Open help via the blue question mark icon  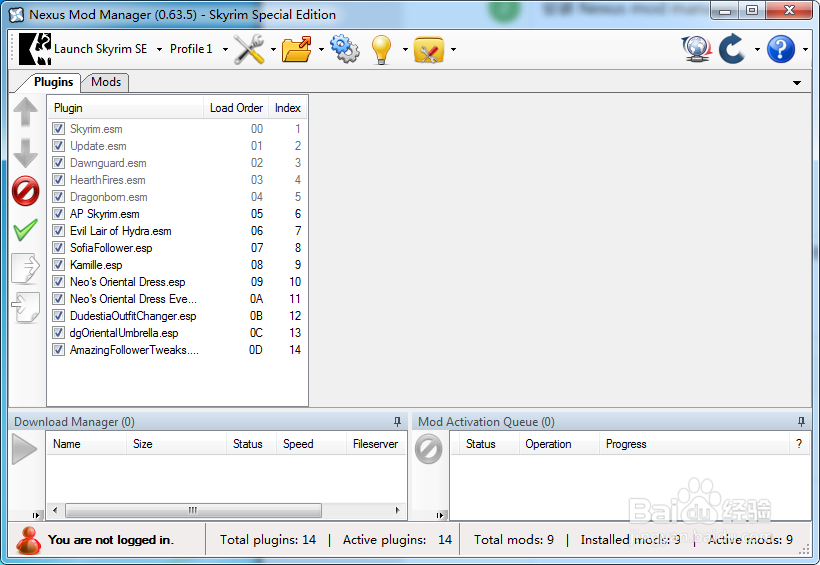[781, 49]
